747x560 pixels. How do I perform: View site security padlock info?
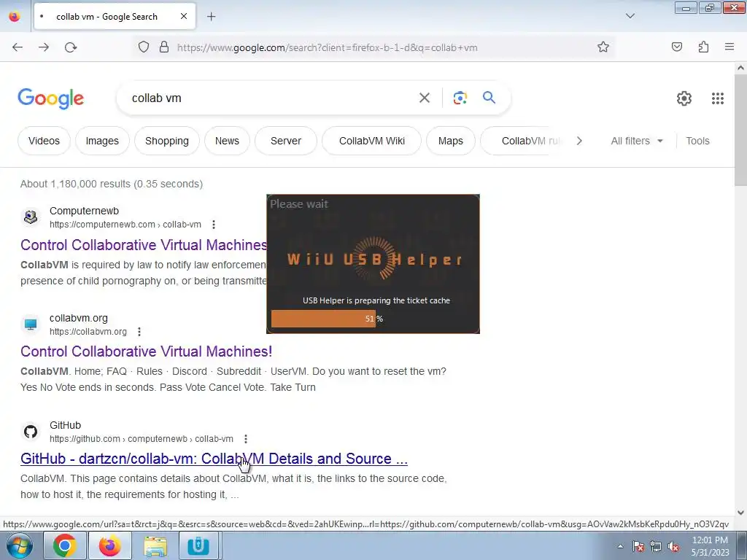[x=164, y=47]
